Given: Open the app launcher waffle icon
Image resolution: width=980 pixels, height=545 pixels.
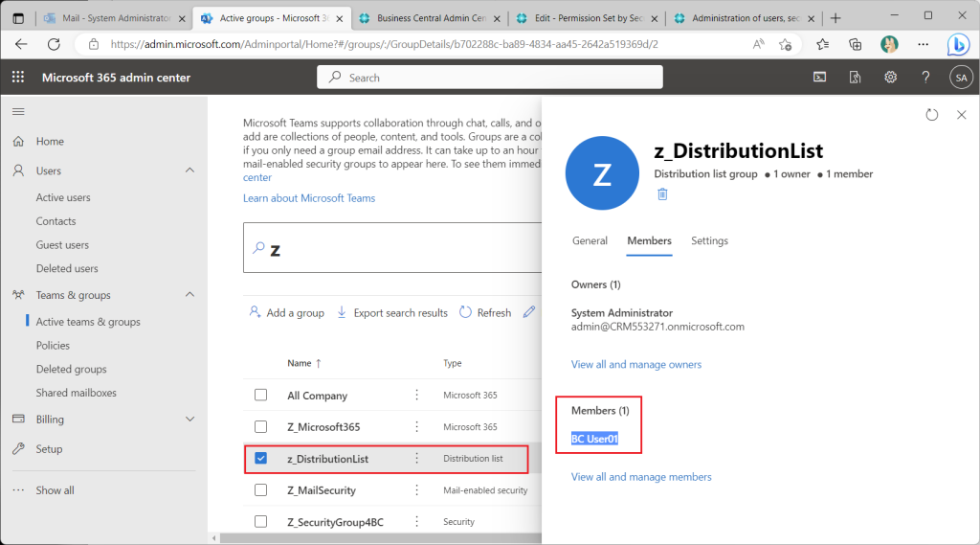Looking at the screenshot, I should [x=18, y=77].
